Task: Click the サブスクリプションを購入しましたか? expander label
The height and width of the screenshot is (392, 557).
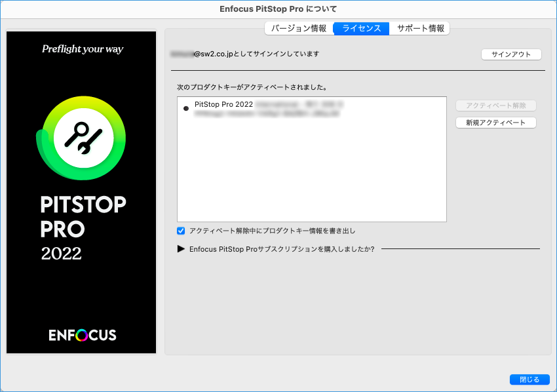Action: [282, 249]
